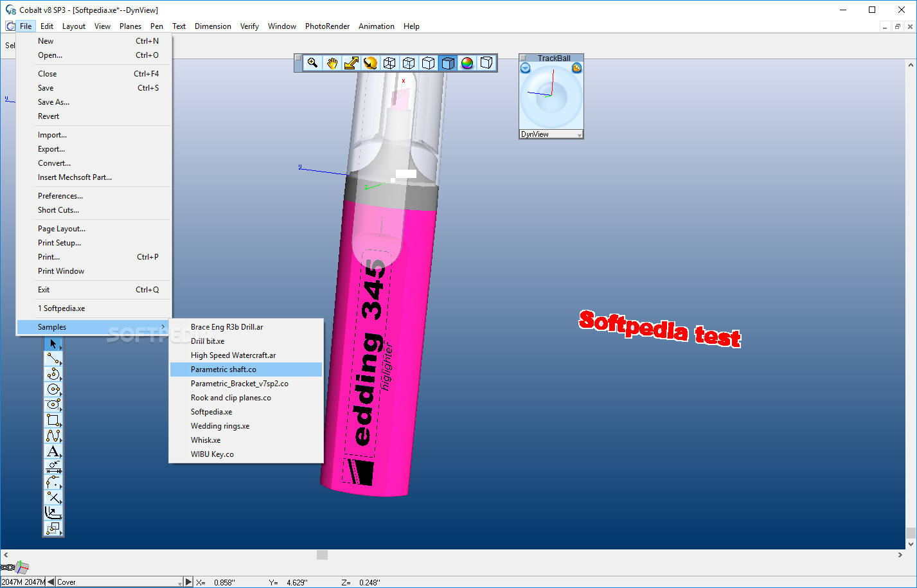
Task: Choose Save As... menu entry
Action: tap(94, 102)
